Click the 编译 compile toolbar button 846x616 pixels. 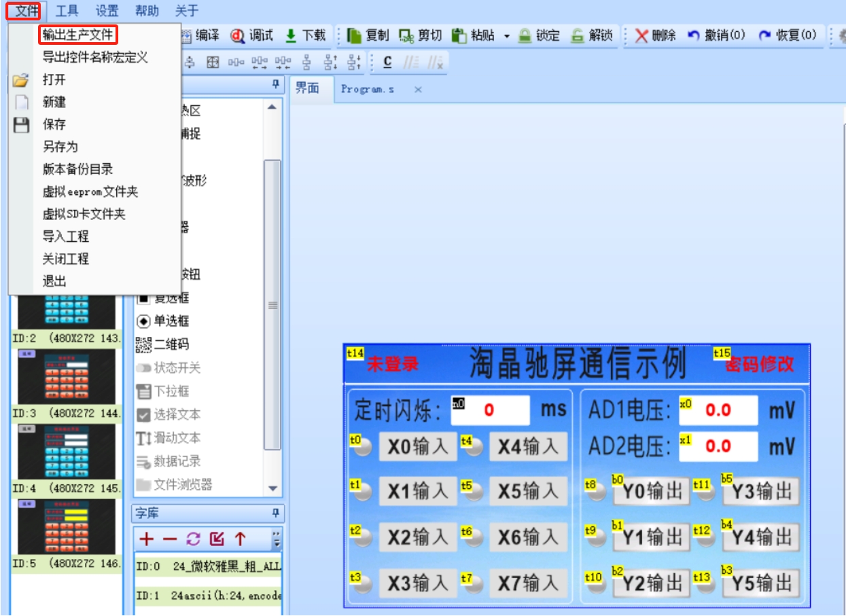tap(200, 35)
